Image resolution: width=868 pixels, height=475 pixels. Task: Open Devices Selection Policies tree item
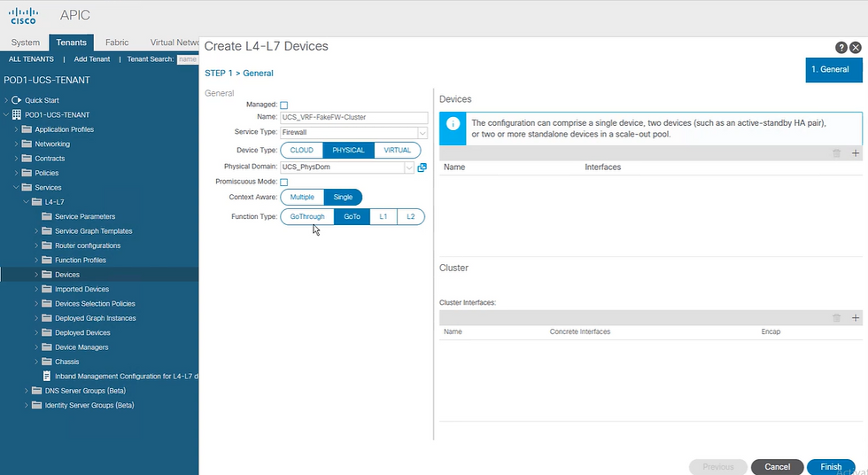95,303
